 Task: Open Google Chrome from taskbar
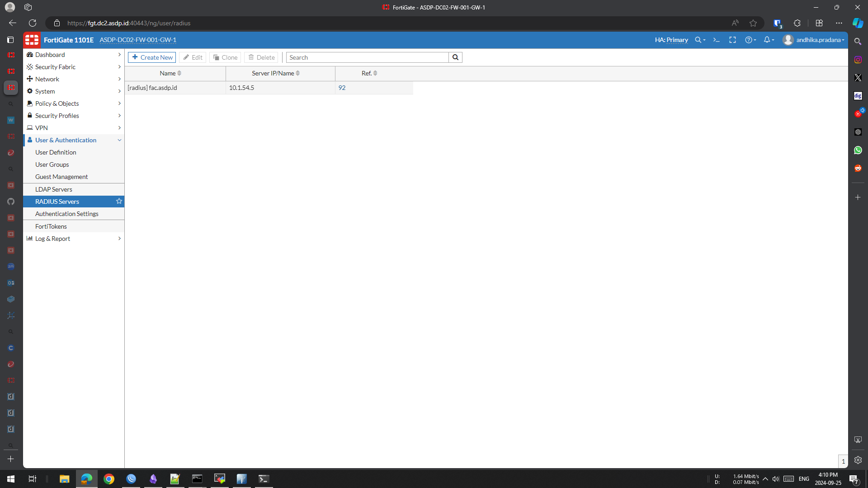point(108,479)
